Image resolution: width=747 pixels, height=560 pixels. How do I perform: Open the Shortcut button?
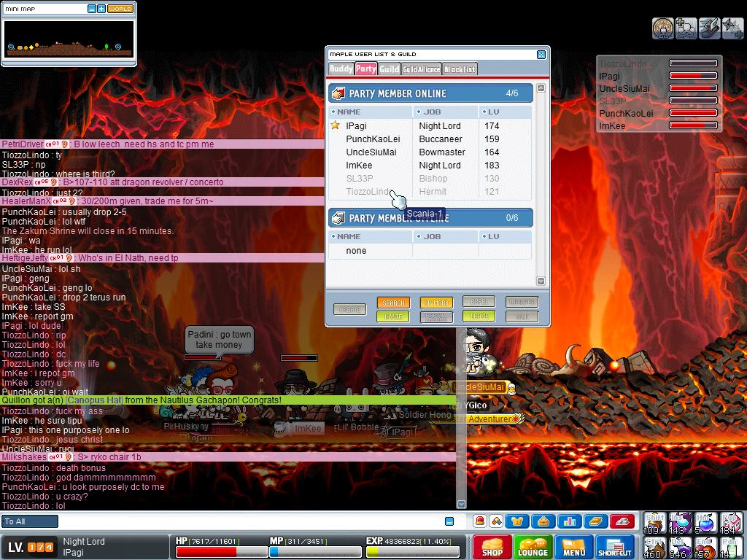[615, 547]
